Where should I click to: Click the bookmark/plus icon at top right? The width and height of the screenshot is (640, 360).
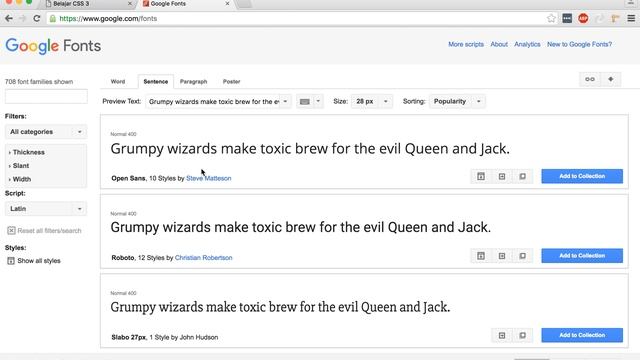pos(611,79)
